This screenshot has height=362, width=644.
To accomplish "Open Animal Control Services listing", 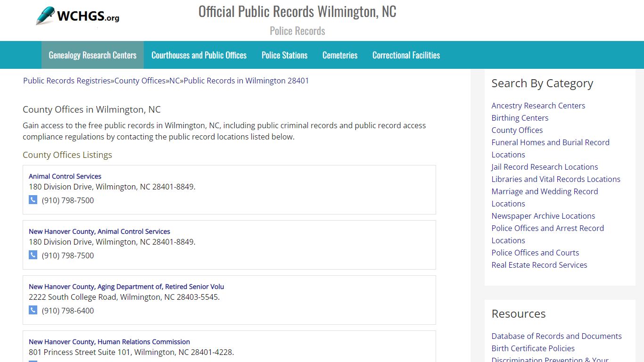I will click(65, 176).
